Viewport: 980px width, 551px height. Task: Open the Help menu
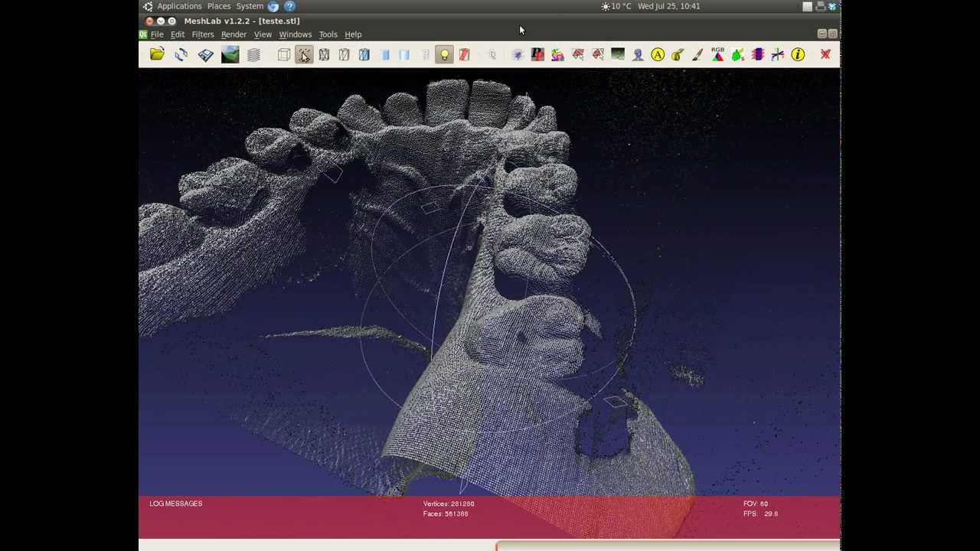353,34
